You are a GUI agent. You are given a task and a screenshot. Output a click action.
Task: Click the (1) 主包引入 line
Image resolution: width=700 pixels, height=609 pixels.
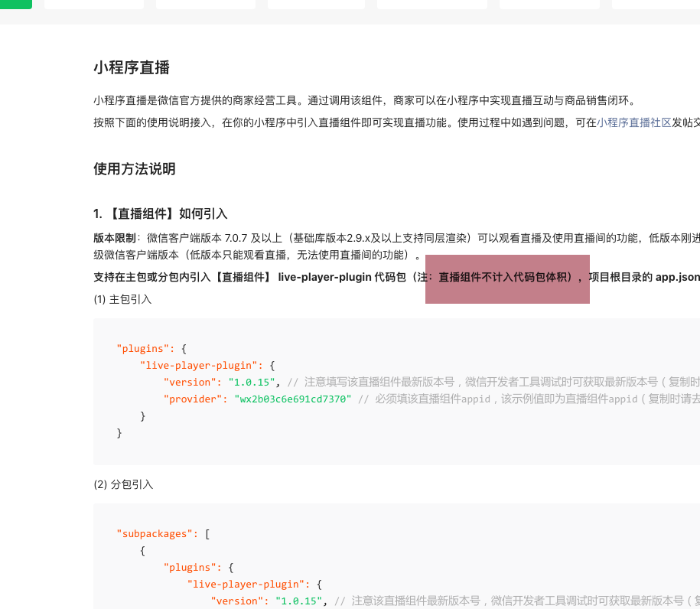[x=122, y=299]
